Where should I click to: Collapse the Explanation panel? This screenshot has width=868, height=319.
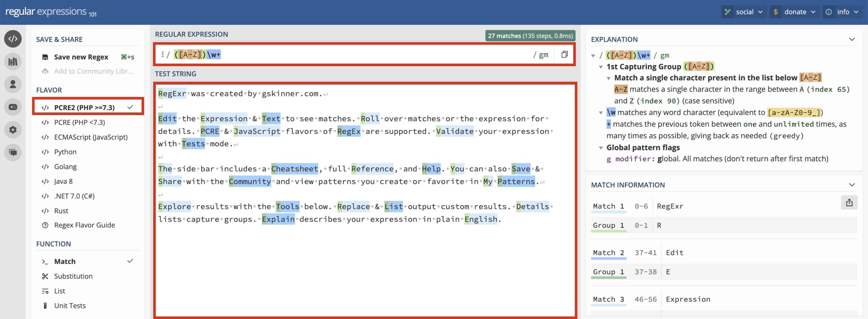(851, 39)
